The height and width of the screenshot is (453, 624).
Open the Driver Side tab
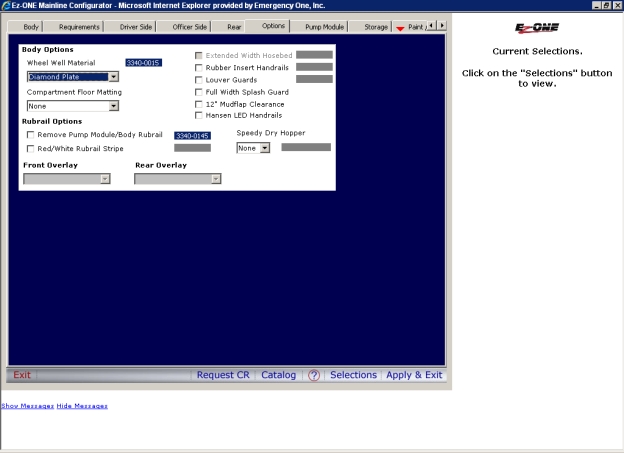click(131, 27)
